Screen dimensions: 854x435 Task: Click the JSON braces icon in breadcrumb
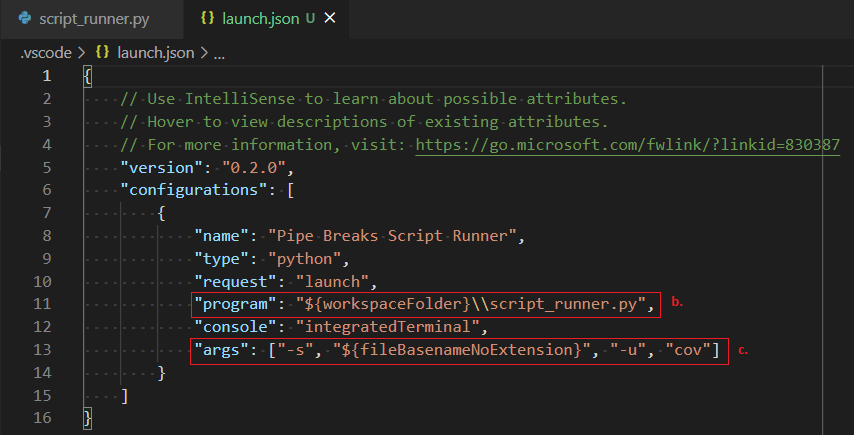coord(102,53)
